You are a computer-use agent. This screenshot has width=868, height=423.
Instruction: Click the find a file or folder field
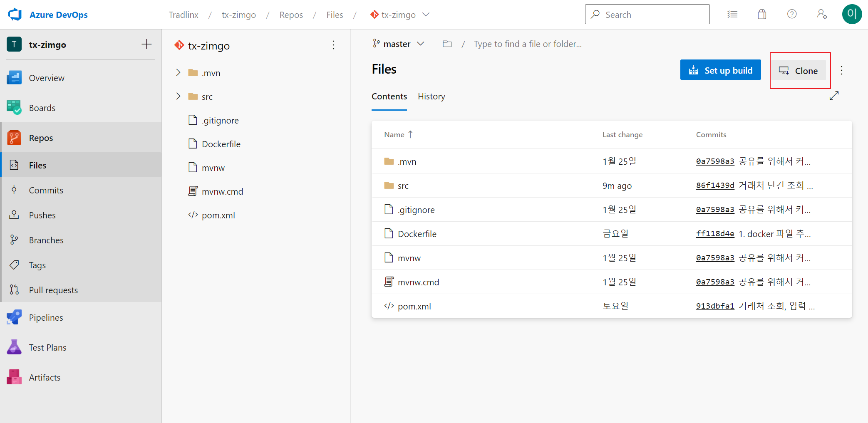[x=528, y=44]
